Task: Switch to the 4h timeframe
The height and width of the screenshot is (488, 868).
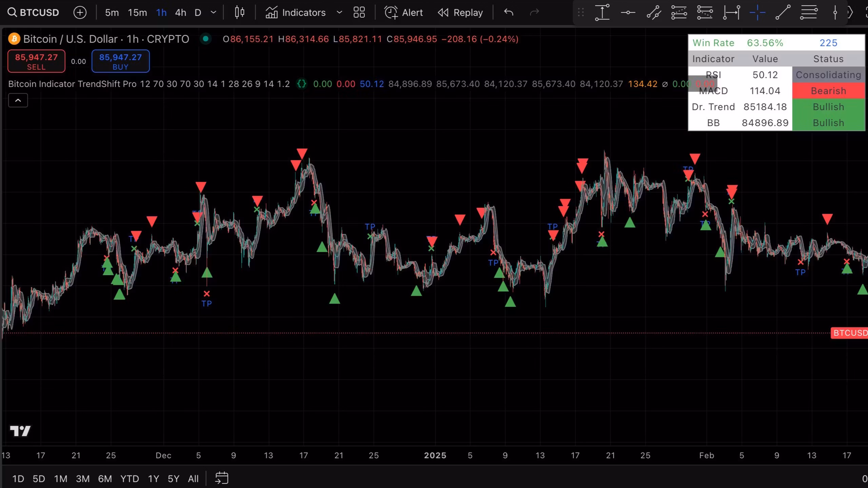Action: 180,13
